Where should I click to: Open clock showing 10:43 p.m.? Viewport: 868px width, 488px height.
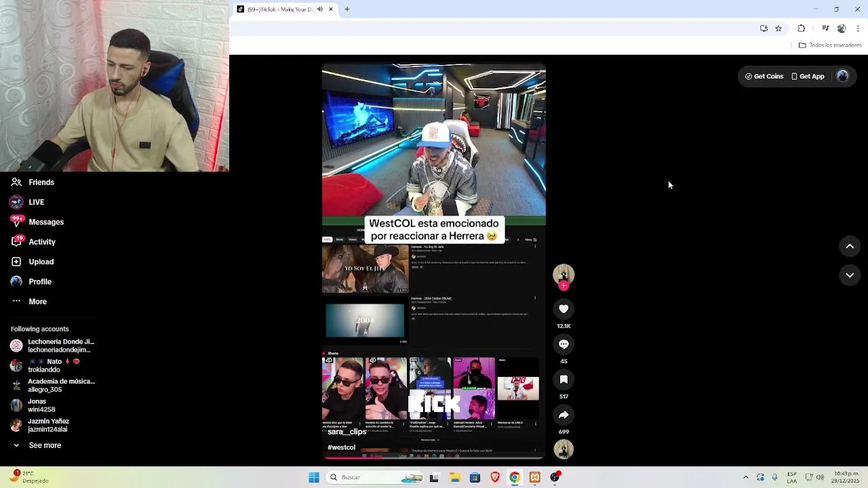point(846,477)
